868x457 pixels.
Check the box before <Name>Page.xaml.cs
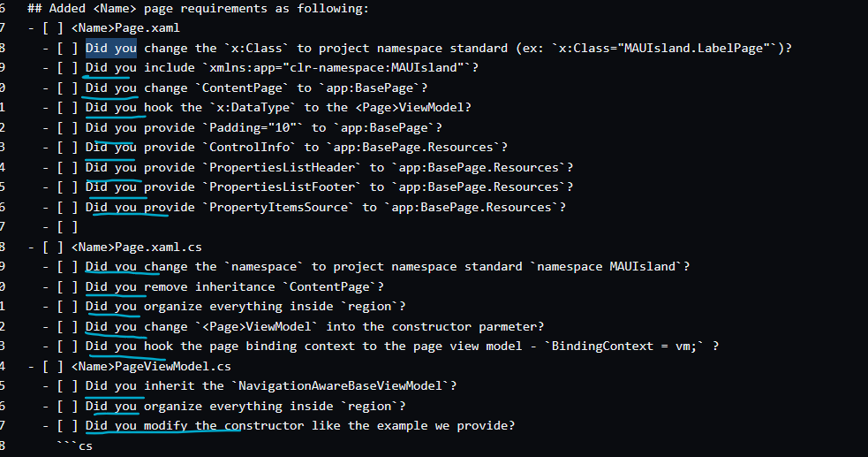[x=53, y=247]
